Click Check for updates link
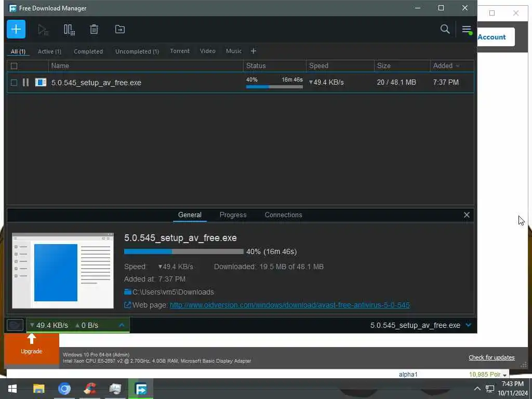The image size is (532, 399). coord(491,357)
